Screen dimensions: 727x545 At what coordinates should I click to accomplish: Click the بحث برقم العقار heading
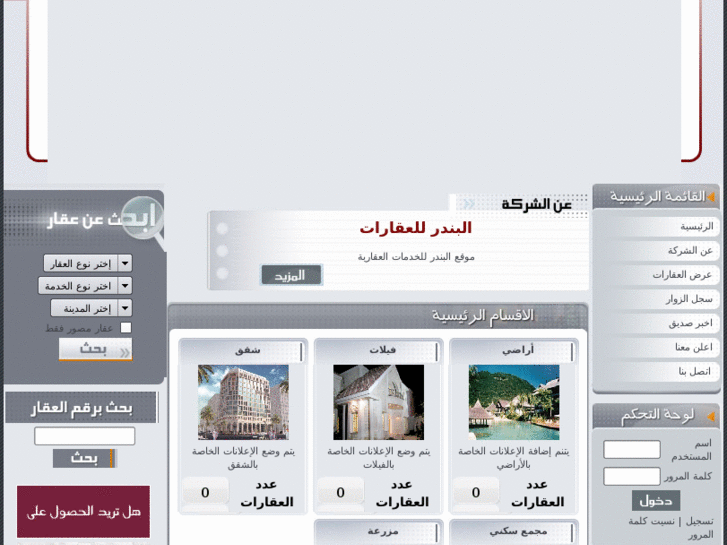pyautogui.click(x=82, y=408)
